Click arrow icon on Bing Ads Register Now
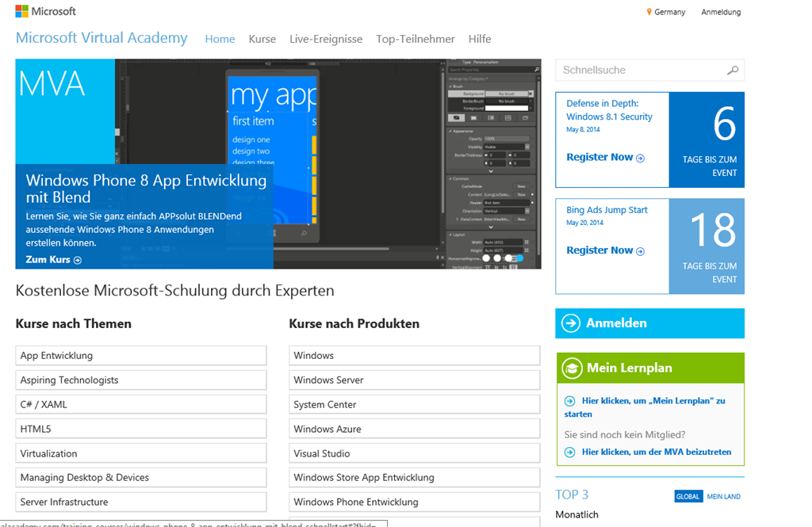This screenshot has height=527, width=812. [x=640, y=251]
